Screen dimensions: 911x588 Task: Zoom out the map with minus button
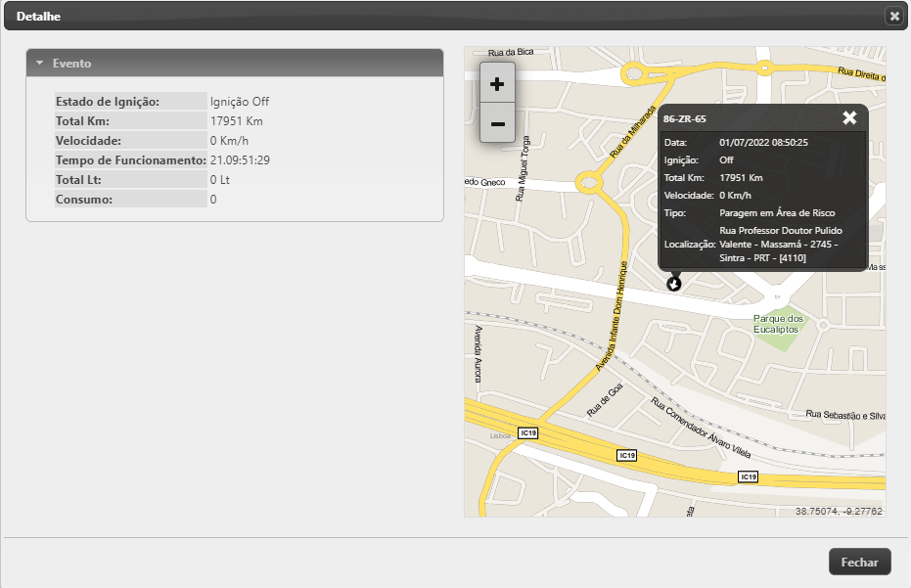point(497,123)
